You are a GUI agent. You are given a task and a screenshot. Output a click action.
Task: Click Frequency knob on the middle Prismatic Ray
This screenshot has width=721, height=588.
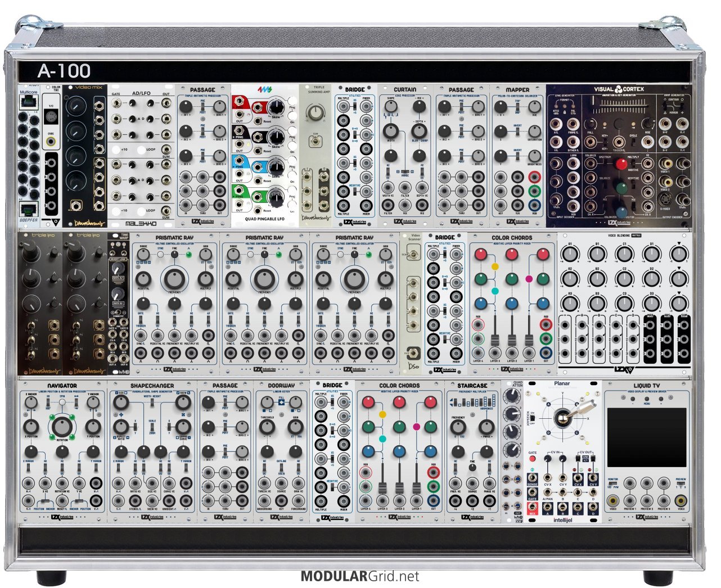click(x=264, y=278)
